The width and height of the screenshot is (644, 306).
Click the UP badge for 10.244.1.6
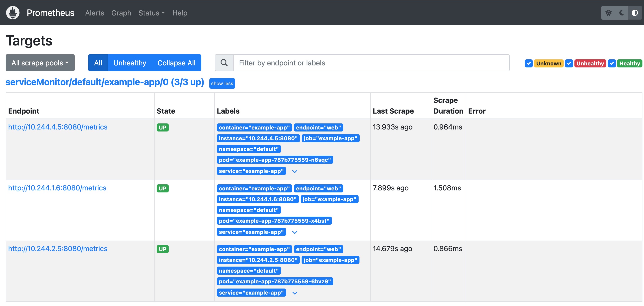[162, 188]
